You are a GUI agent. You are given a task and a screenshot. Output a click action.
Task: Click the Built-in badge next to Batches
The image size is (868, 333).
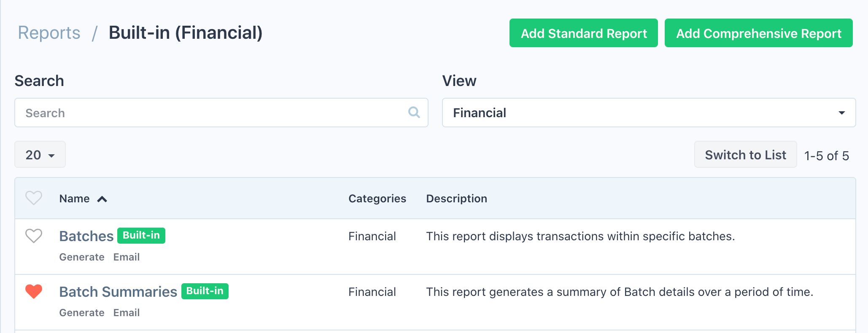141,235
